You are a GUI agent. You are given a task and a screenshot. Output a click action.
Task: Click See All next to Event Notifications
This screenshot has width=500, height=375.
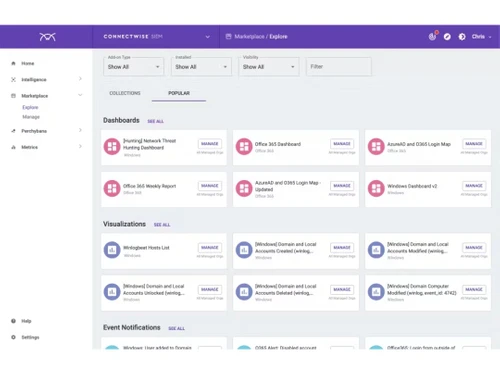tap(176, 329)
